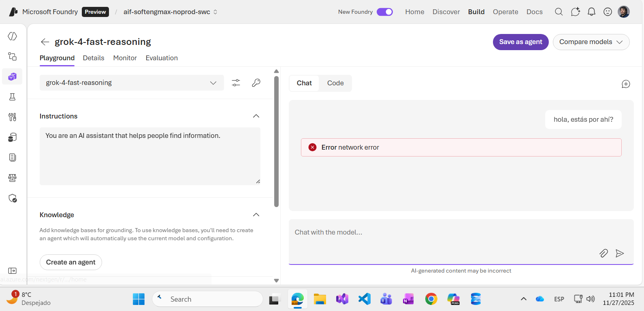This screenshot has height=311, width=644.
Task: Click the Windows taskbar Search box
Action: coord(207,299)
